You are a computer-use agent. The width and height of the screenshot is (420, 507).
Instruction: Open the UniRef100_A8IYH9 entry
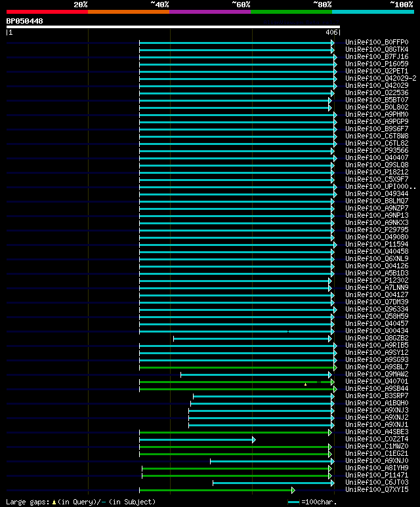(377, 468)
